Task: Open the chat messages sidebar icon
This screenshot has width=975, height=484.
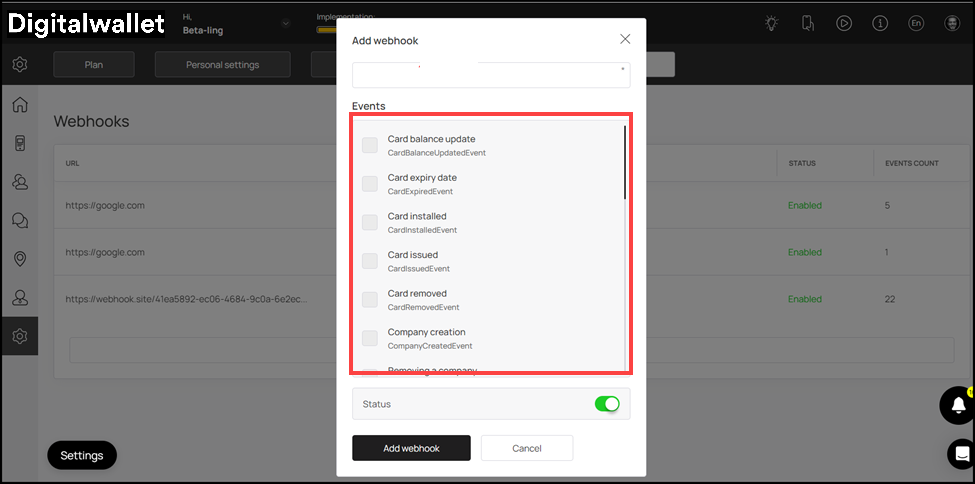Action: click(x=20, y=220)
